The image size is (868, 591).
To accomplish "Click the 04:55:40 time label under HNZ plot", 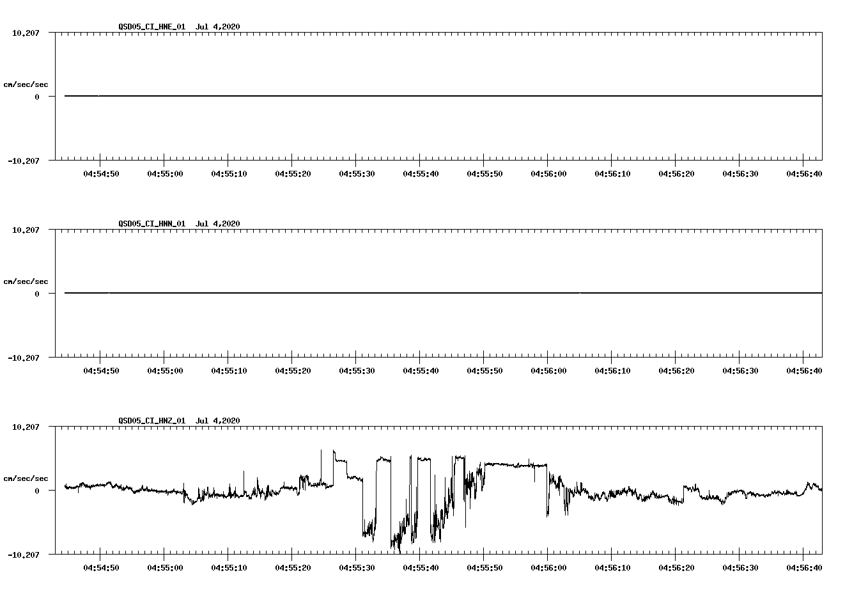I will point(421,567).
